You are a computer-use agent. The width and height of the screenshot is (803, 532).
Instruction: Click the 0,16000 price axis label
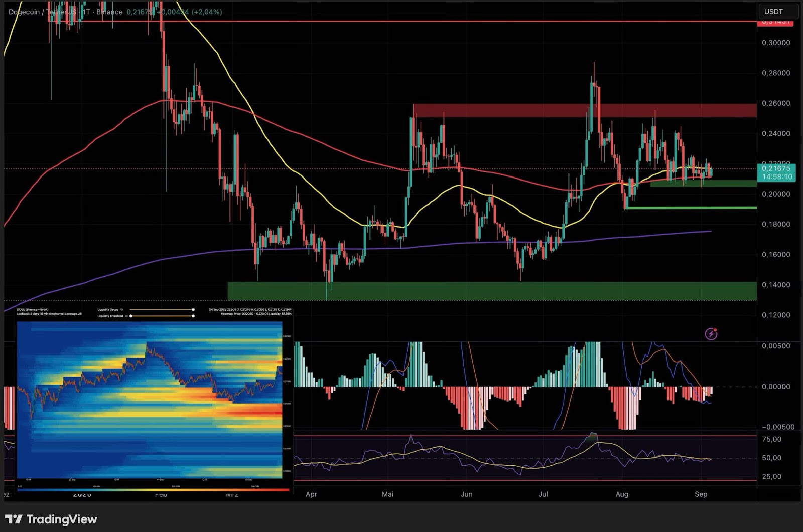(x=776, y=254)
